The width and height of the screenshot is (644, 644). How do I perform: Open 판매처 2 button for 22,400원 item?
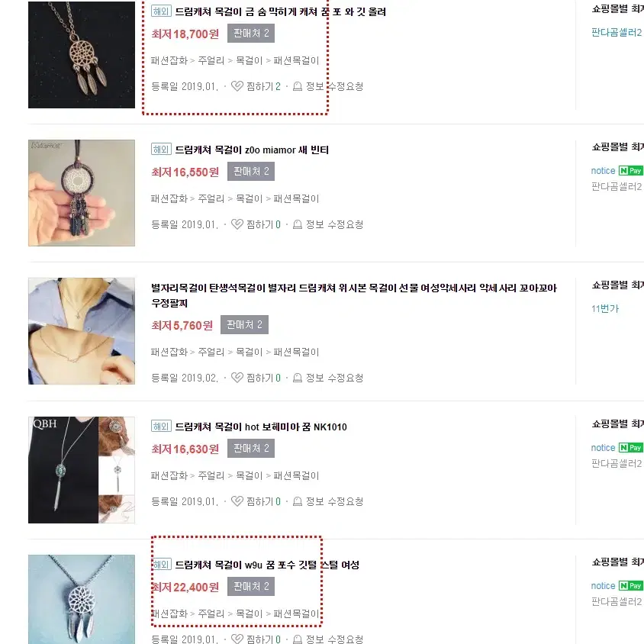click(x=251, y=586)
